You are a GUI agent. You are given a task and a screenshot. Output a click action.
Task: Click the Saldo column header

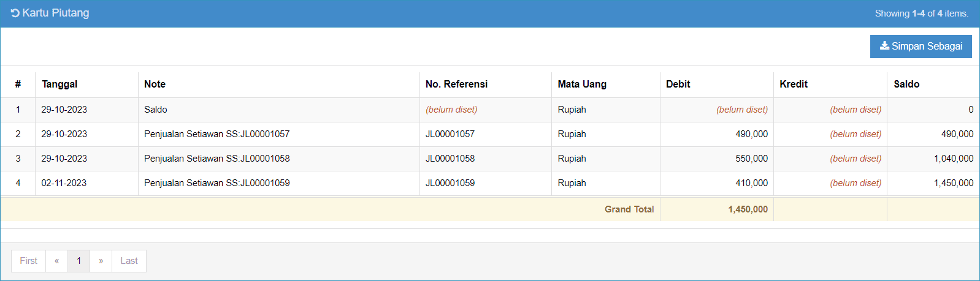[906, 84]
